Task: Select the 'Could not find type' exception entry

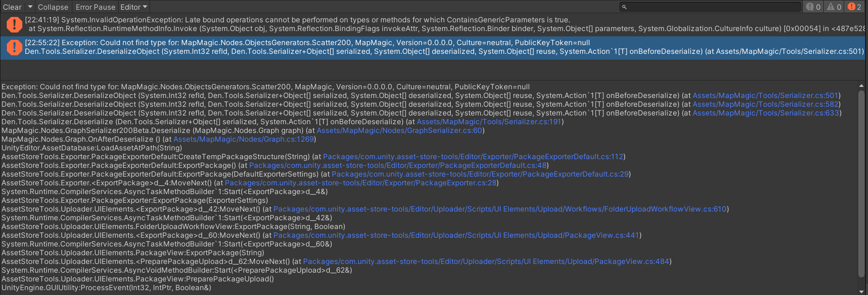Action: [432, 48]
